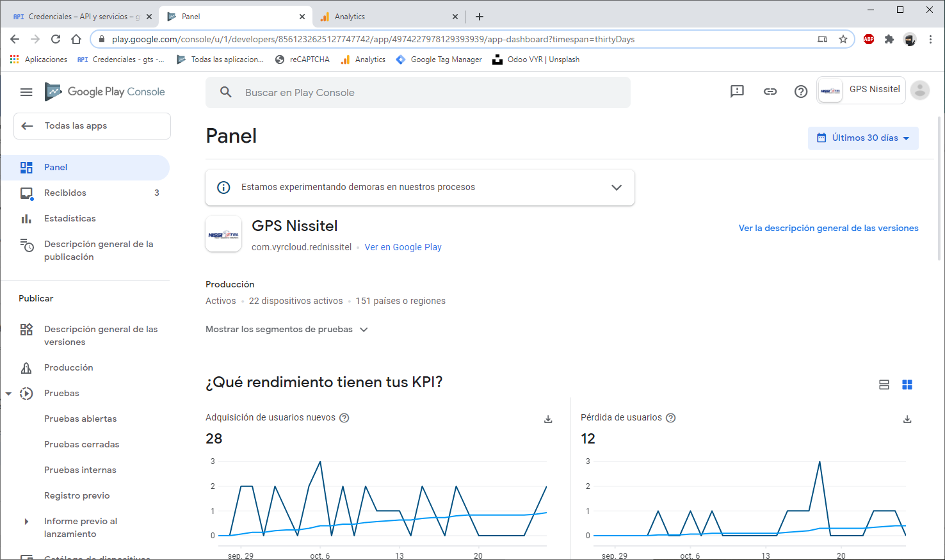
Task: Switch to the Analytics browser tab
Action: tap(384, 17)
